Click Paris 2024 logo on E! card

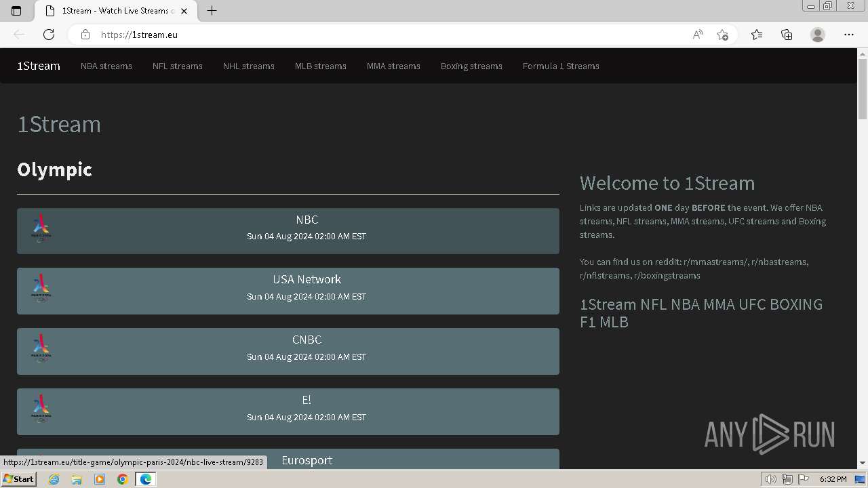[x=41, y=409]
